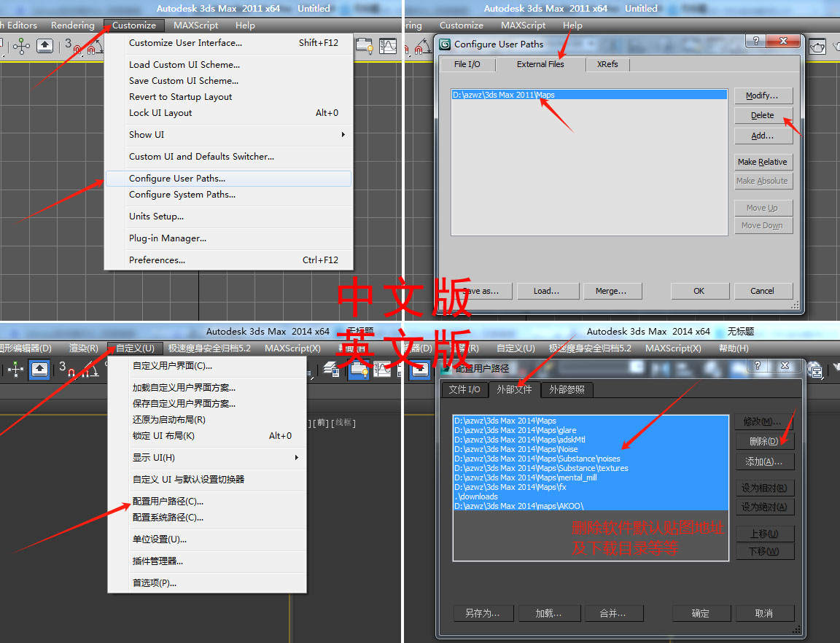The image size is (840, 643).
Task: Select the .\downloads path entry in list
Action: click(x=475, y=496)
